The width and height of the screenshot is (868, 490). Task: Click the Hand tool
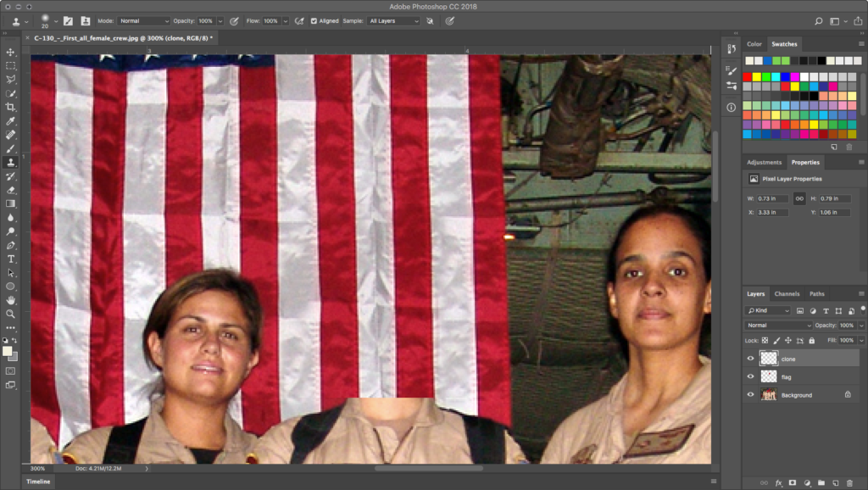[x=11, y=300]
